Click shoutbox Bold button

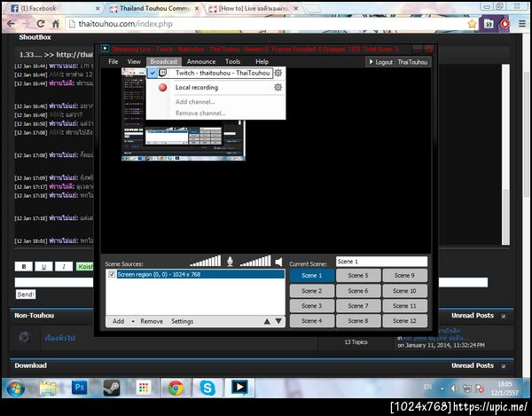tap(24, 266)
